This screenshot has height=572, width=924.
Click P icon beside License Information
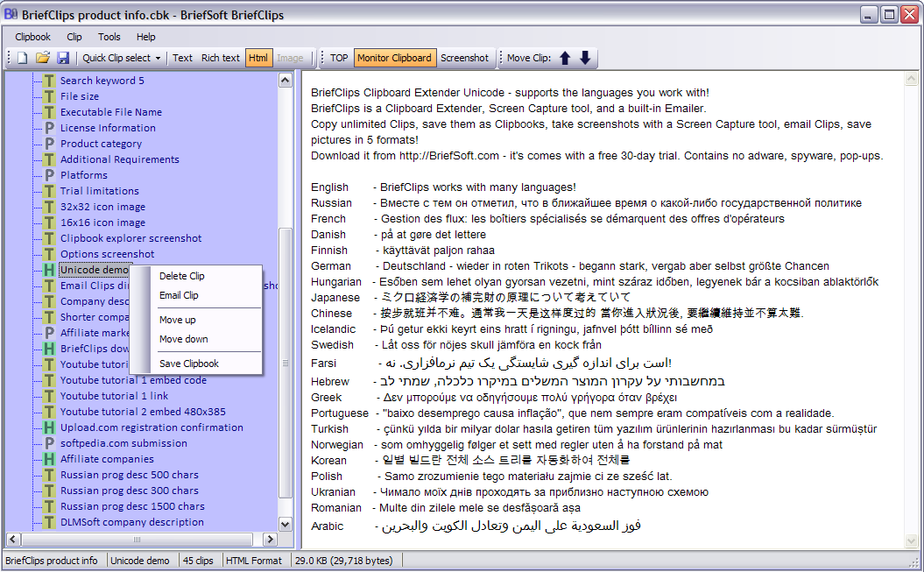pyautogui.click(x=50, y=128)
